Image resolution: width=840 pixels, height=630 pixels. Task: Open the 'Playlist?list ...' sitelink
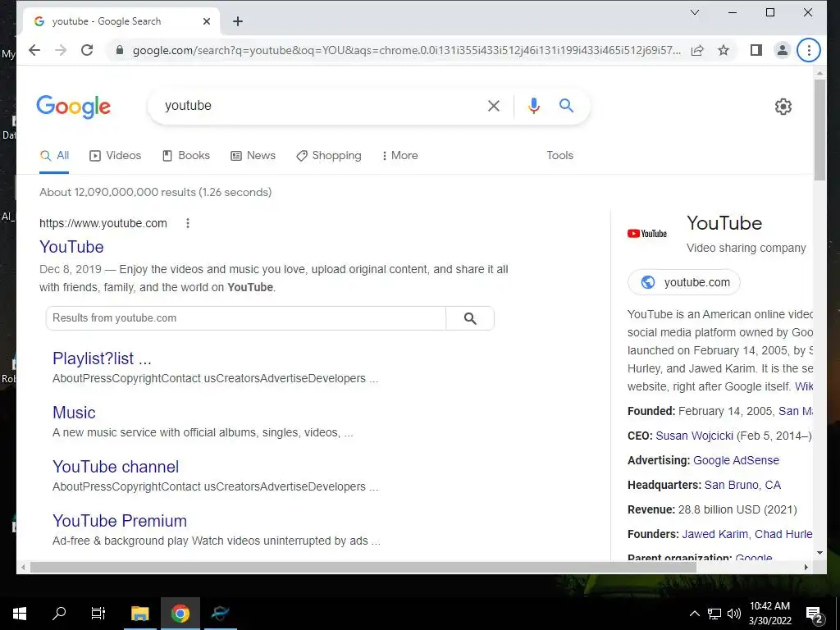pos(102,358)
